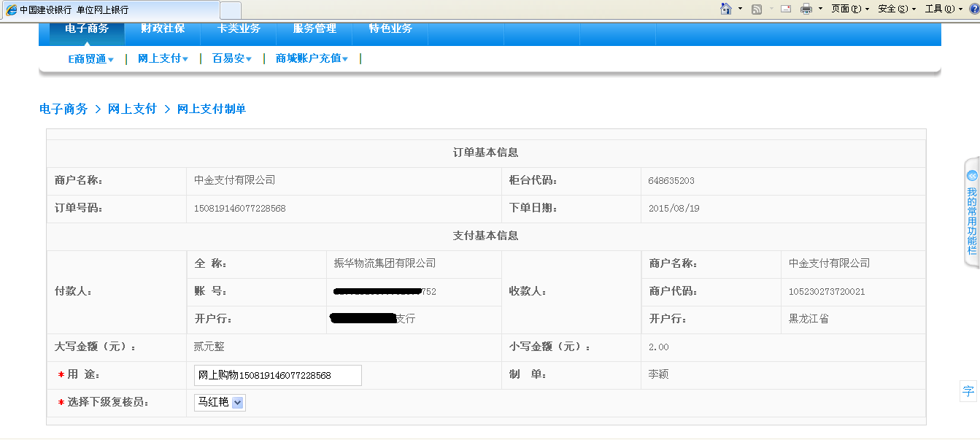980x440 pixels.
Task: Click the IE page icon on the tab
Action: click(x=11, y=10)
